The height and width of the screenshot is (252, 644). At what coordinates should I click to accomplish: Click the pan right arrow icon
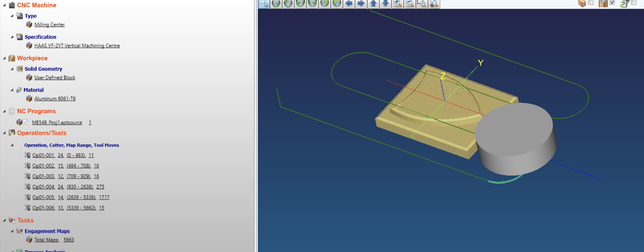click(x=361, y=4)
